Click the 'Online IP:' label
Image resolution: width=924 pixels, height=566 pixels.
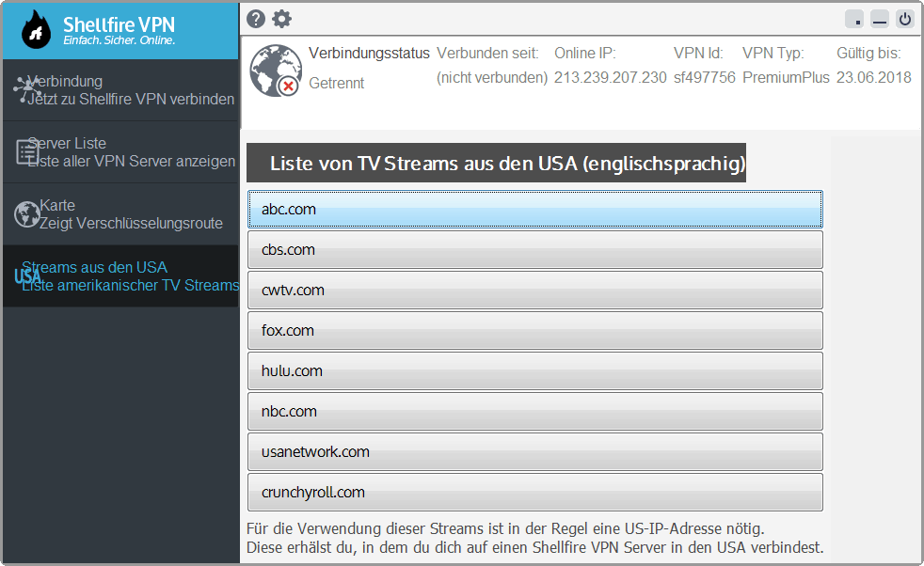point(584,53)
